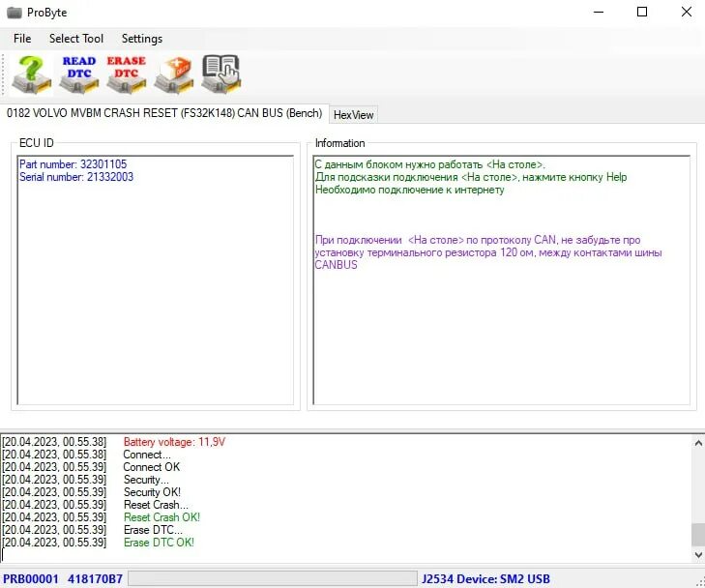Click the log scrollbar up arrow
The height and width of the screenshot is (588, 705).
698,443
